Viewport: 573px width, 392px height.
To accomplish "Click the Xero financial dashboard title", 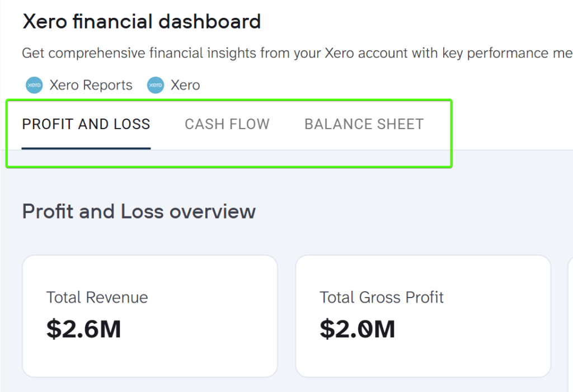I will (142, 22).
